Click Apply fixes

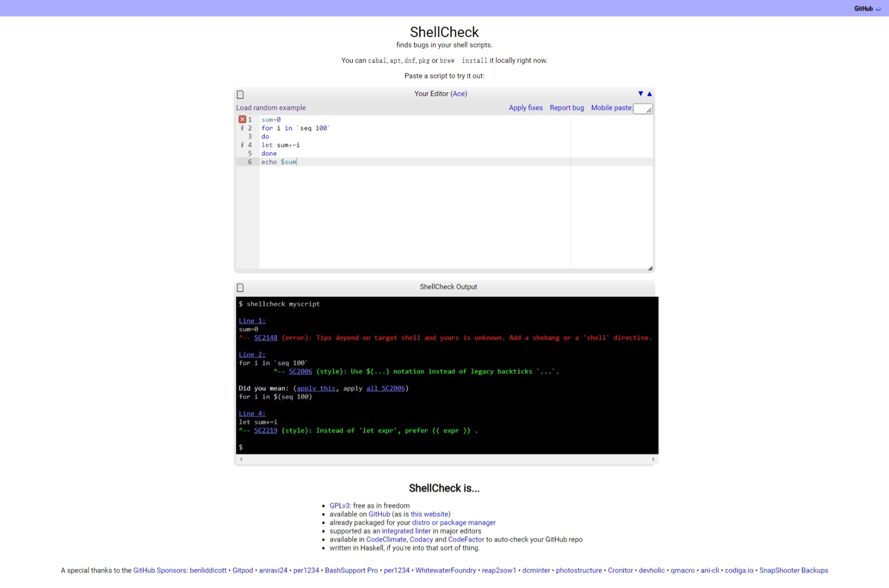pos(526,108)
